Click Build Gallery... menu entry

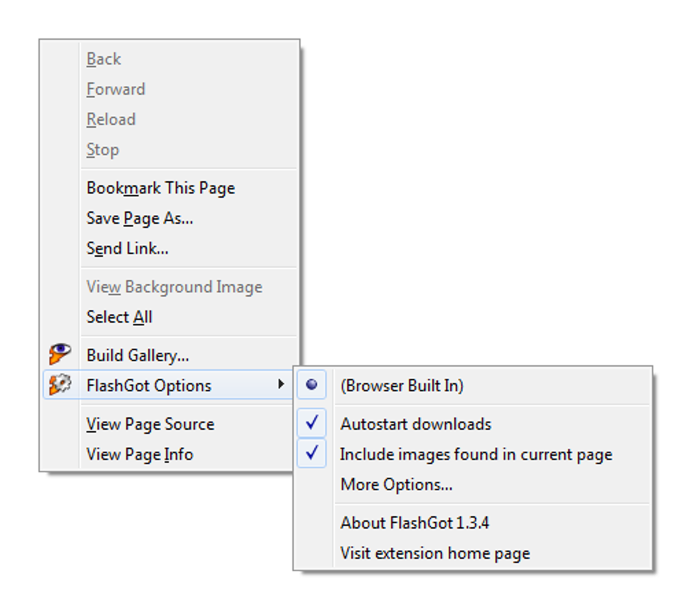tap(137, 356)
